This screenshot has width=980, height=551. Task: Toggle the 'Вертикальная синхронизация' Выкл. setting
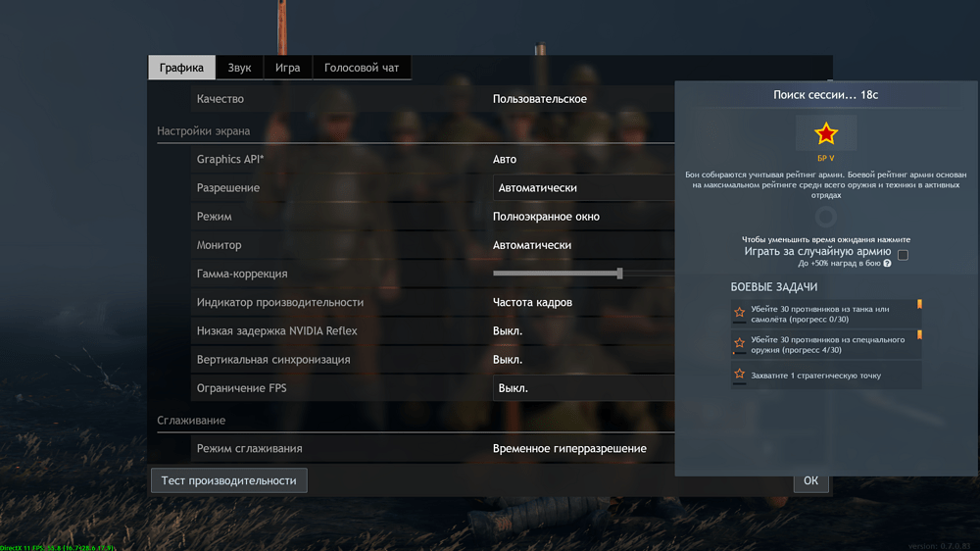508,360
